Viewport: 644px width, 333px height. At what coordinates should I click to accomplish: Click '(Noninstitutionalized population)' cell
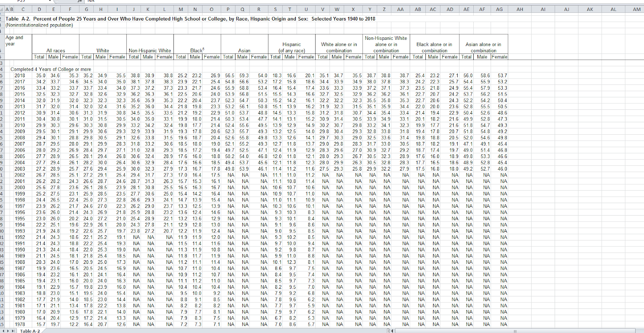tap(39, 25)
